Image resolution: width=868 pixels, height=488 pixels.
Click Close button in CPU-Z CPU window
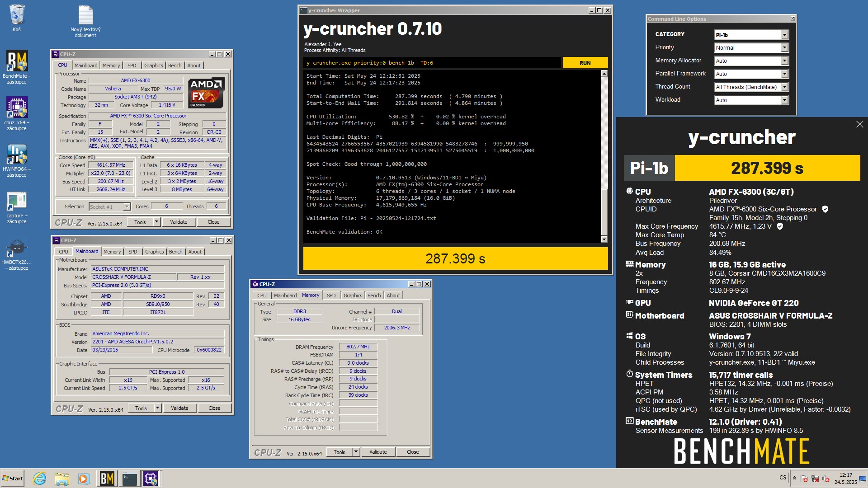click(x=213, y=222)
